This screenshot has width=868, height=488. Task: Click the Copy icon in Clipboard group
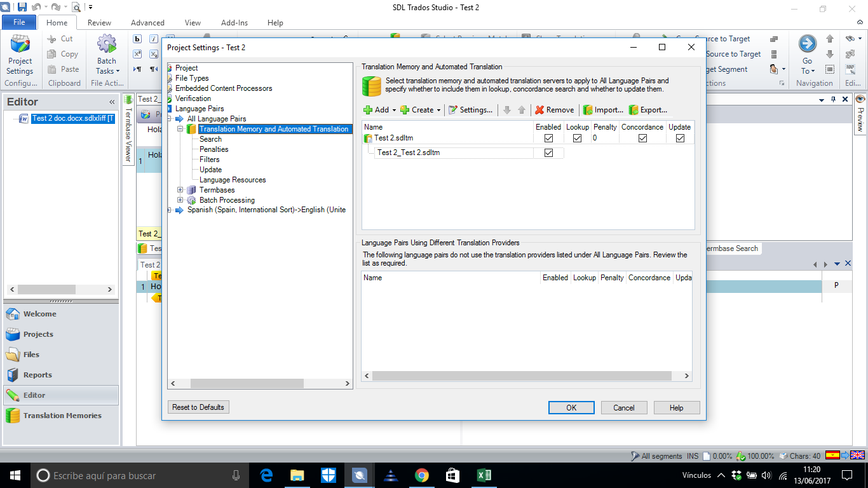[x=53, y=54]
